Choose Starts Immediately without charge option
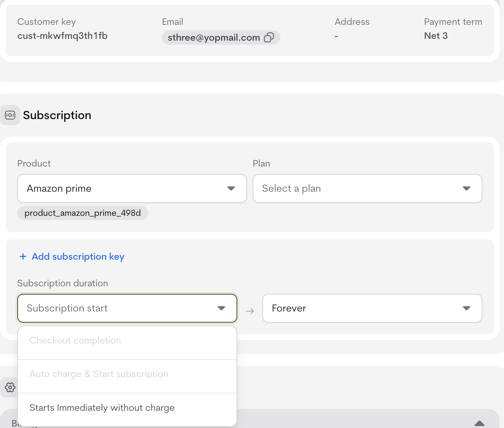Image resolution: width=504 pixels, height=428 pixels. point(102,408)
